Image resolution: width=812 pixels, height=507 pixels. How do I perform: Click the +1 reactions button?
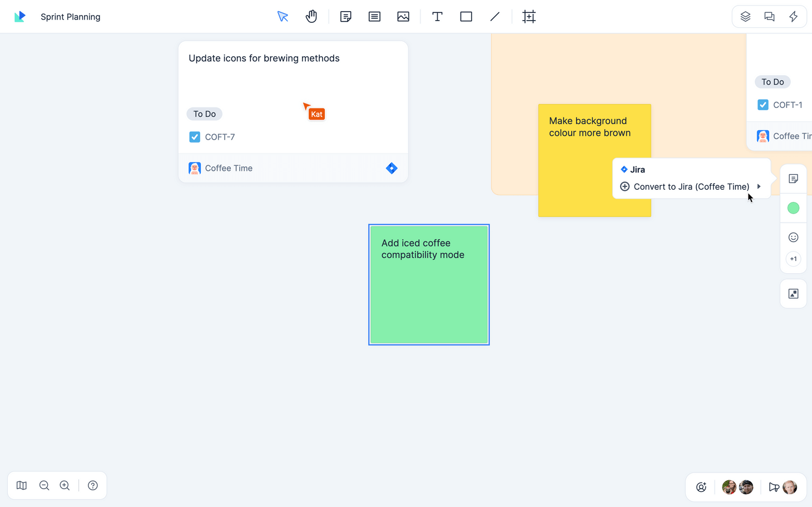point(793,259)
